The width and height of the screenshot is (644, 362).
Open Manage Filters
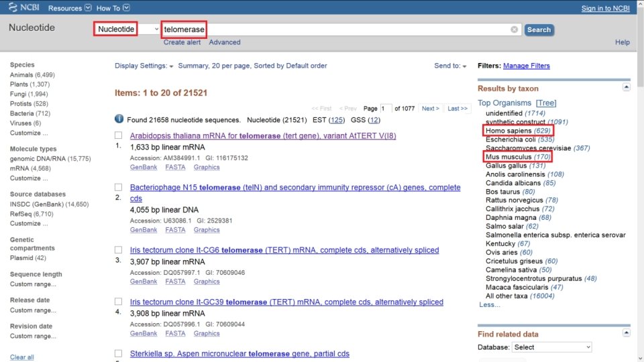coord(526,66)
